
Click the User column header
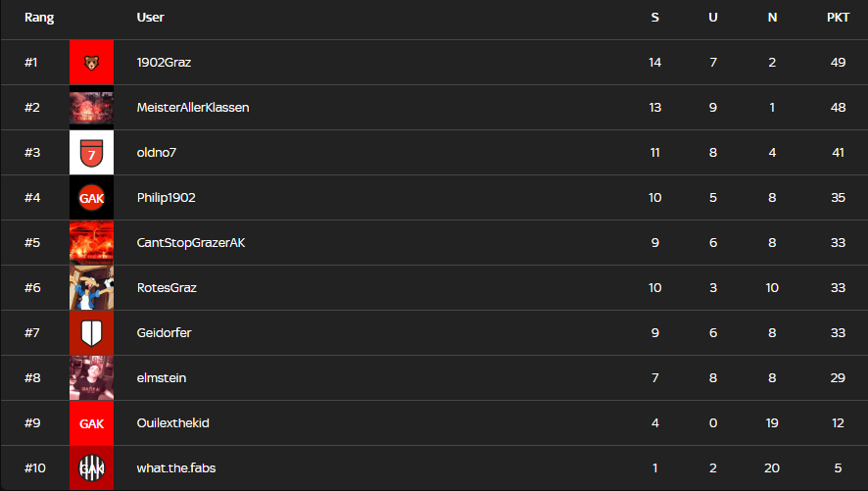point(150,18)
